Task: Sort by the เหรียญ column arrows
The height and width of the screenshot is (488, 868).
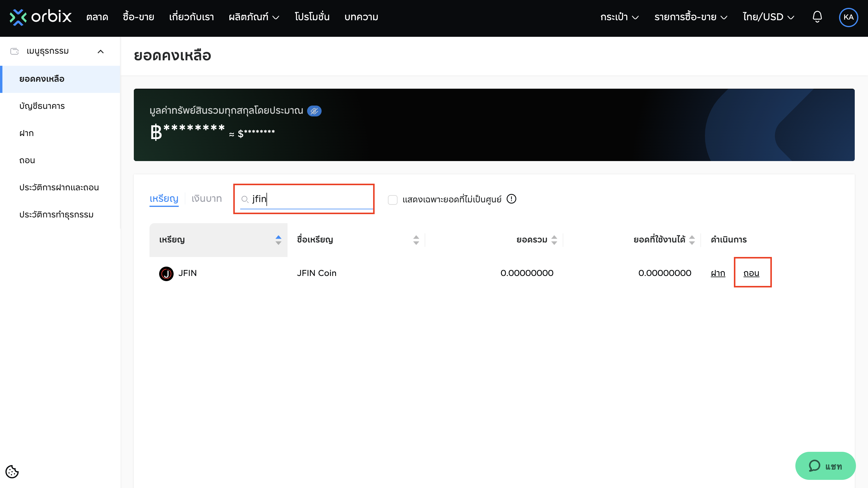Action: [x=278, y=240]
